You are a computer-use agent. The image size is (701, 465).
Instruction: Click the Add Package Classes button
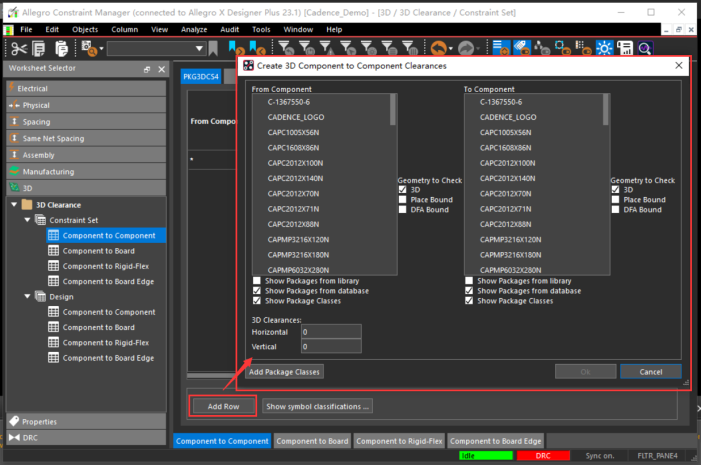284,372
